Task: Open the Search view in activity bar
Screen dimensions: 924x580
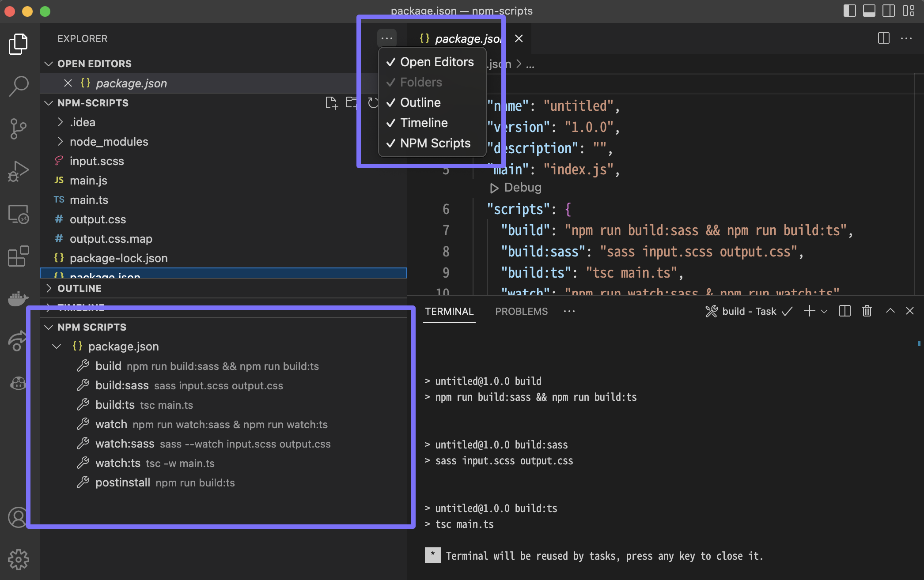Action: click(x=19, y=86)
